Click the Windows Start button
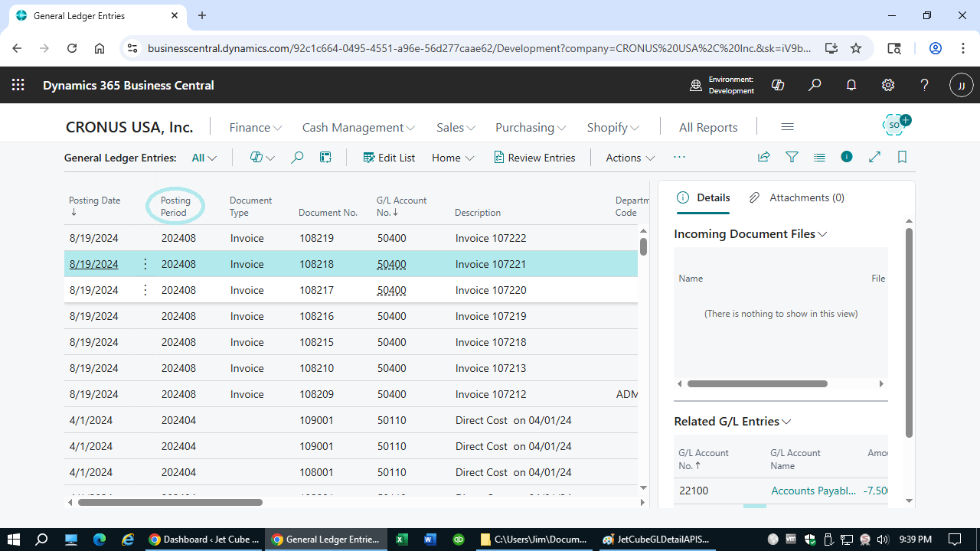Viewport: 980px width, 551px height. pyautogui.click(x=14, y=540)
